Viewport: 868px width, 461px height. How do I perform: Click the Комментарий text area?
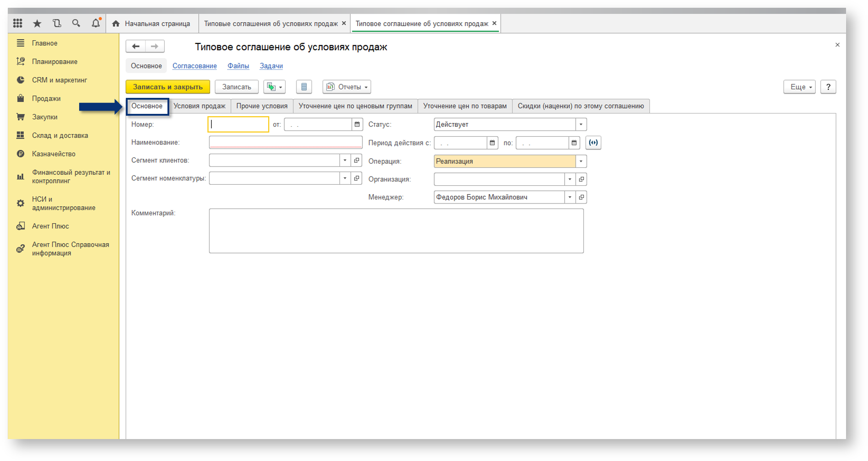[x=396, y=231]
